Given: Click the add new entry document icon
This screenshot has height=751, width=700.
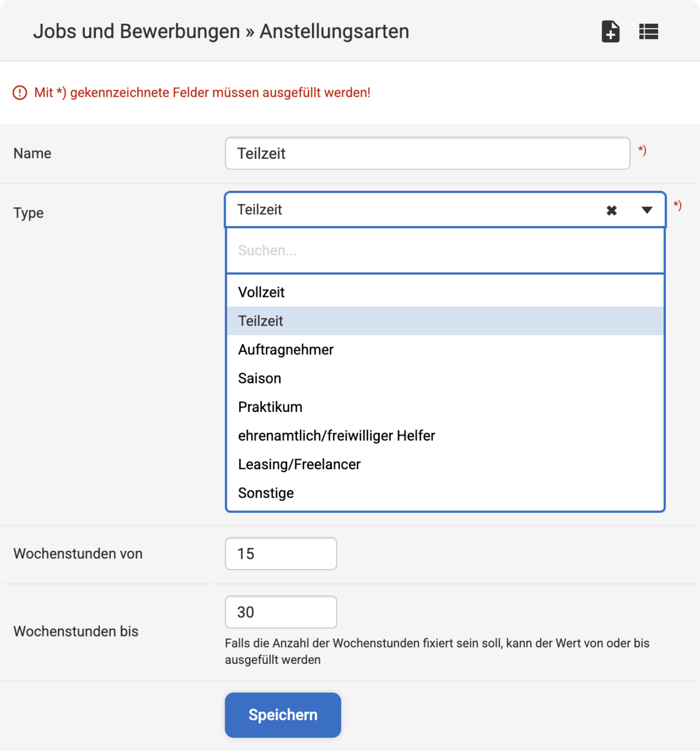Looking at the screenshot, I should coord(610,32).
